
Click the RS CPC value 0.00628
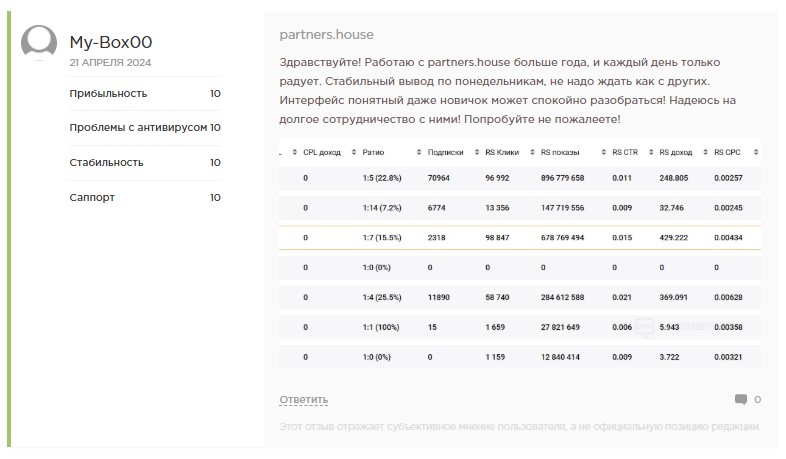click(728, 297)
